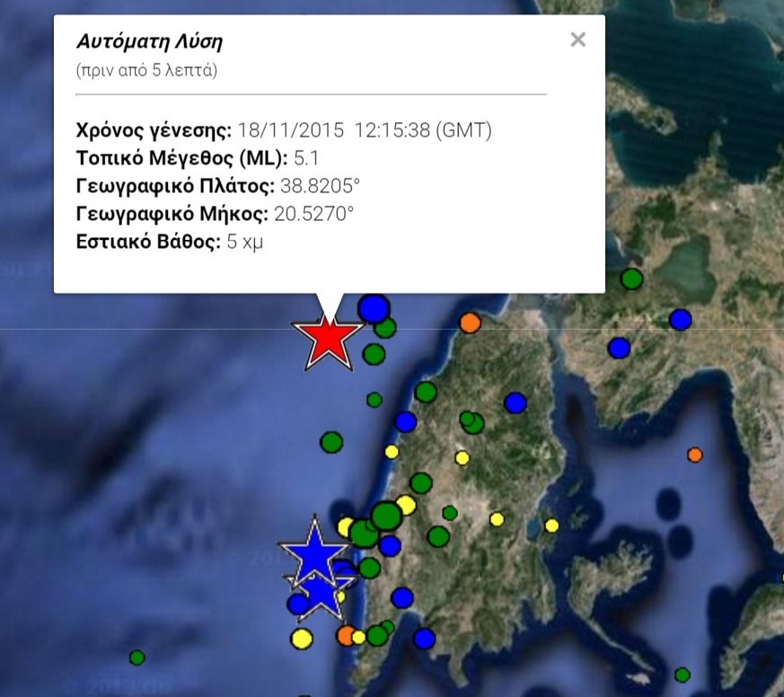The width and height of the screenshot is (784, 697).
Task: Select the green marker in the bottom-left ocean area
Action: point(135,656)
